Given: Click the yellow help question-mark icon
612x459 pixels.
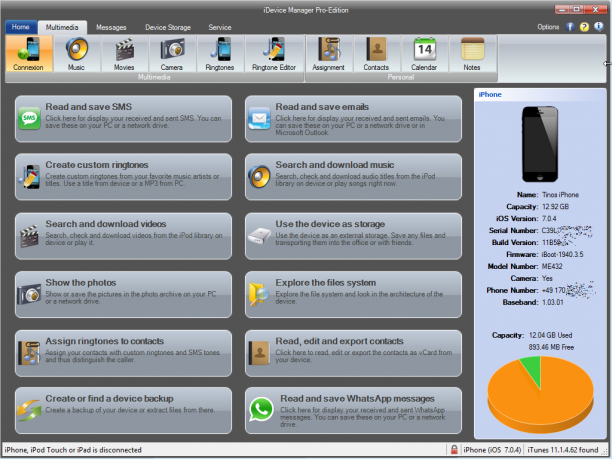Looking at the screenshot, I should [584, 27].
